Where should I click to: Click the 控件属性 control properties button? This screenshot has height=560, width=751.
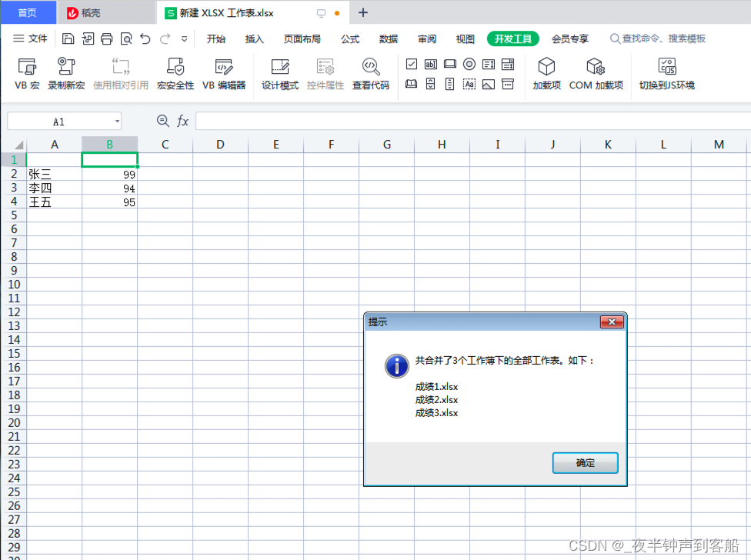coord(325,73)
